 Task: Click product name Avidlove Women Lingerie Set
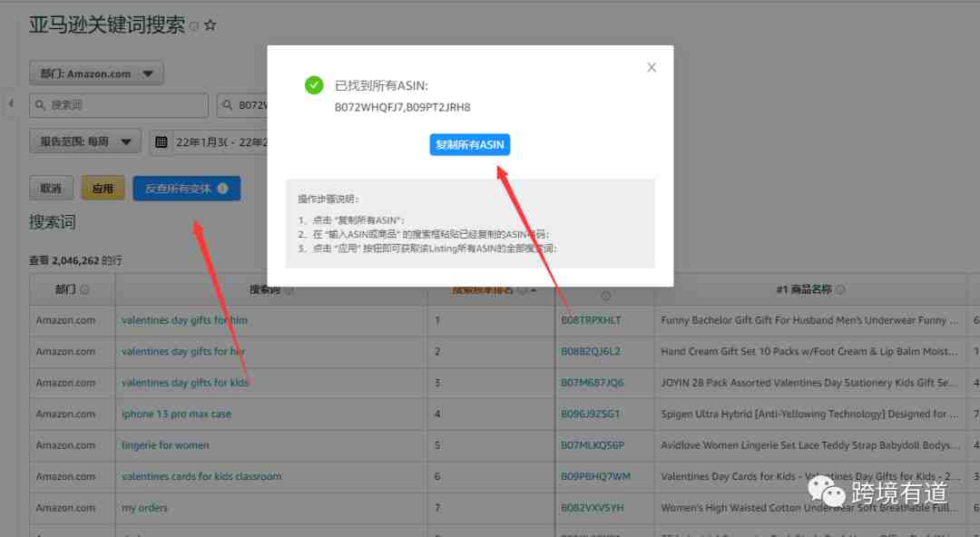(x=809, y=445)
